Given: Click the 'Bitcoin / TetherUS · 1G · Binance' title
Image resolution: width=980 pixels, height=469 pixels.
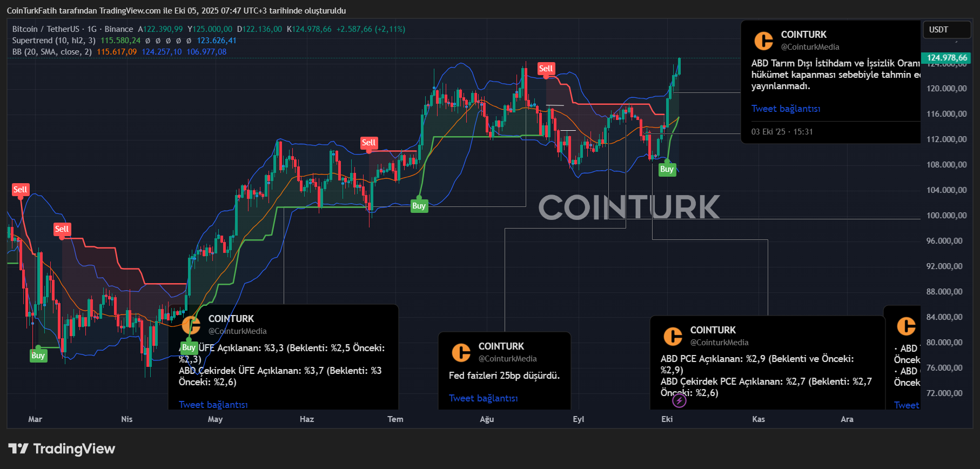Looking at the screenshot, I should [x=72, y=29].
